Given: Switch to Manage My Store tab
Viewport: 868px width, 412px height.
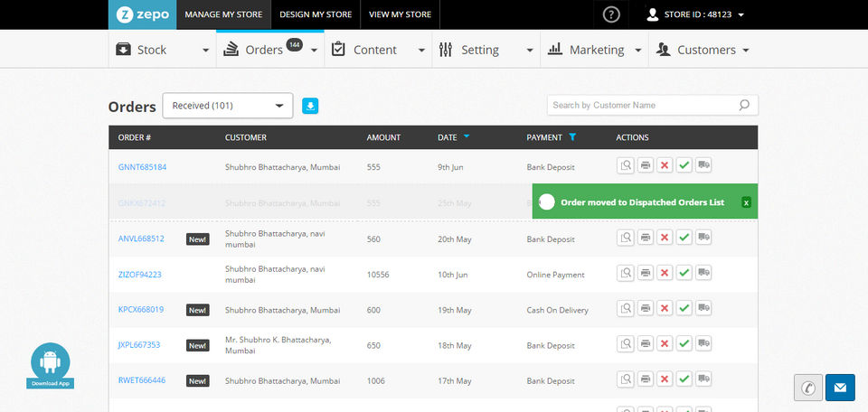Looking at the screenshot, I should click(223, 15).
